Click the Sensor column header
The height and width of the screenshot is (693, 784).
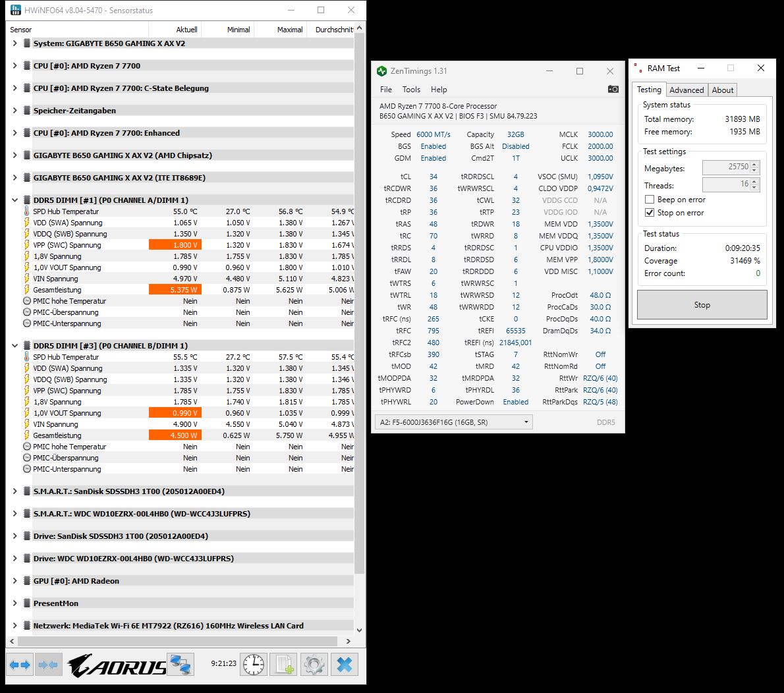78,30
